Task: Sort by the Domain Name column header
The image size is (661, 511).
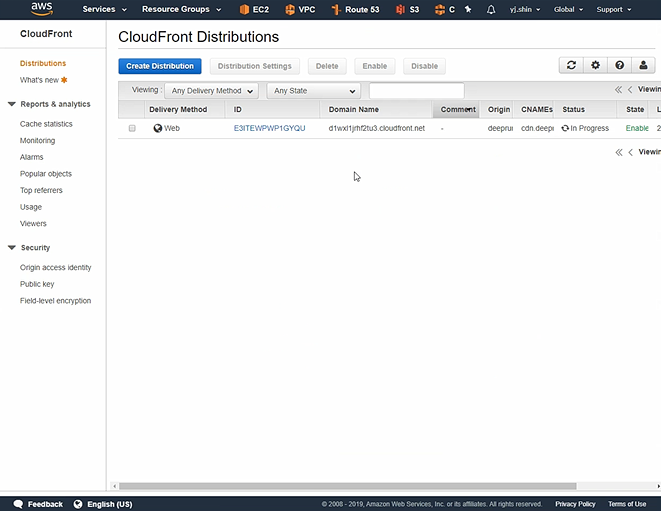Action: [376, 110]
